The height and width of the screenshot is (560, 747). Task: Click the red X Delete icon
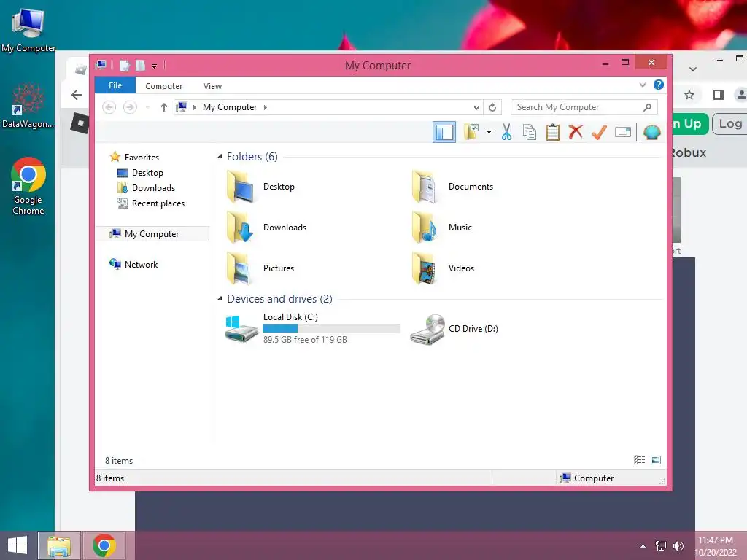coord(576,132)
